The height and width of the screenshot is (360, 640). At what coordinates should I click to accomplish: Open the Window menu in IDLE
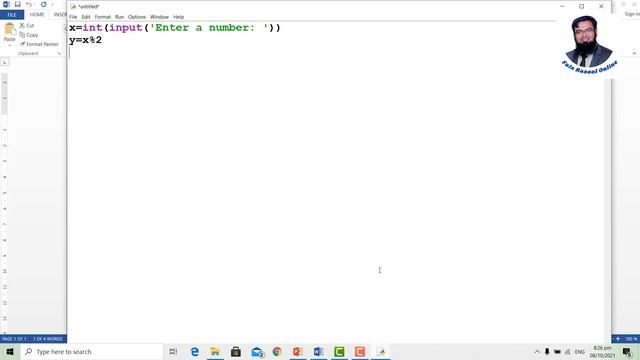coord(159,17)
